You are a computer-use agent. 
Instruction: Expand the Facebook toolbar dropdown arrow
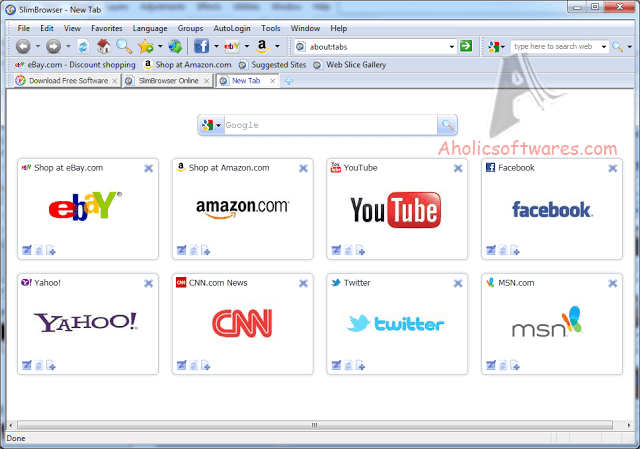pos(216,46)
